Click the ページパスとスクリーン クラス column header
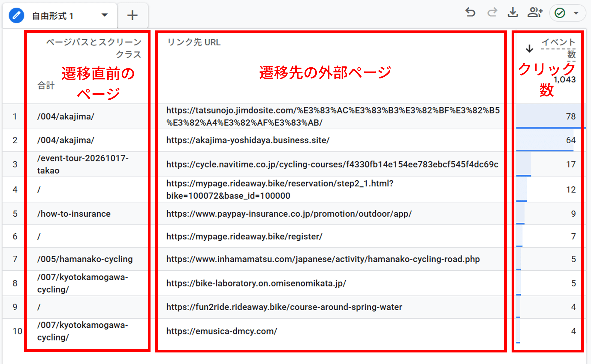591x364 pixels. [x=93, y=48]
